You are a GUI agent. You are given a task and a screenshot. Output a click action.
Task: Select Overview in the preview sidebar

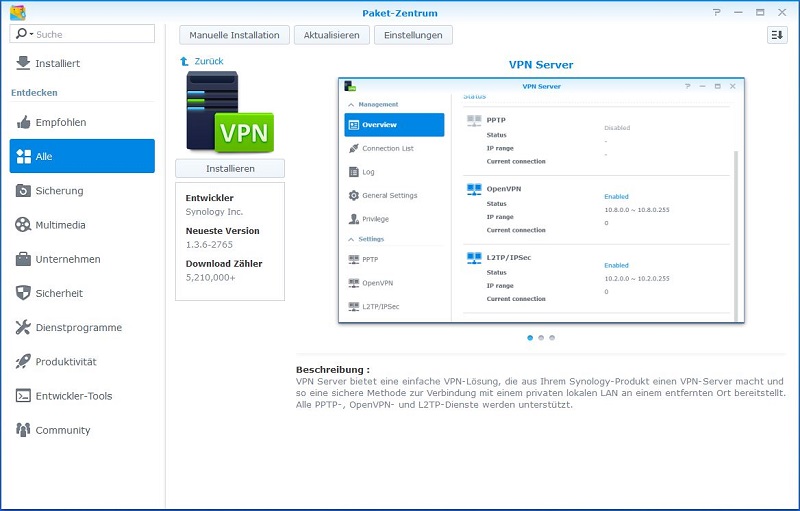[x=394, y=125]
